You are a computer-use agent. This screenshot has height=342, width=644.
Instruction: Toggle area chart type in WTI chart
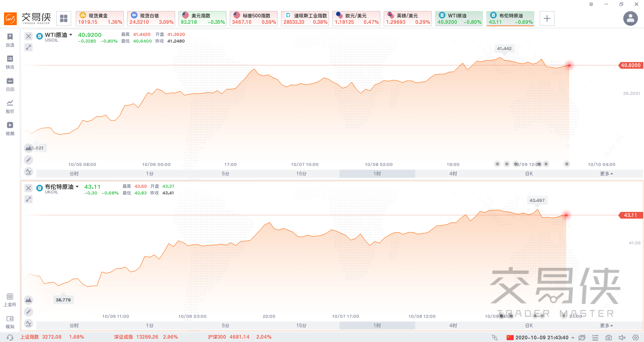pyautogui.click(x=29, y=148)
